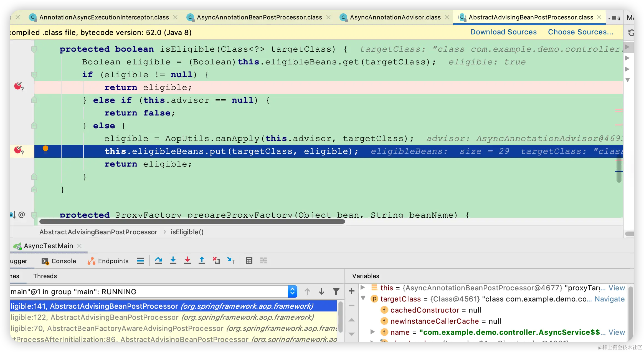Add new watch with plus icon
Viewport: 644px width, 352px height.
[x=352, y=291]
